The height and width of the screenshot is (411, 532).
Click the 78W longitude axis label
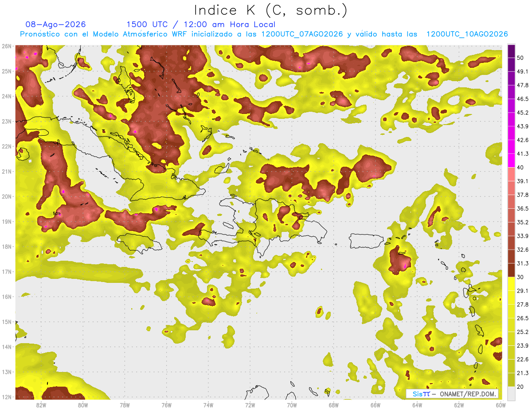125,405
